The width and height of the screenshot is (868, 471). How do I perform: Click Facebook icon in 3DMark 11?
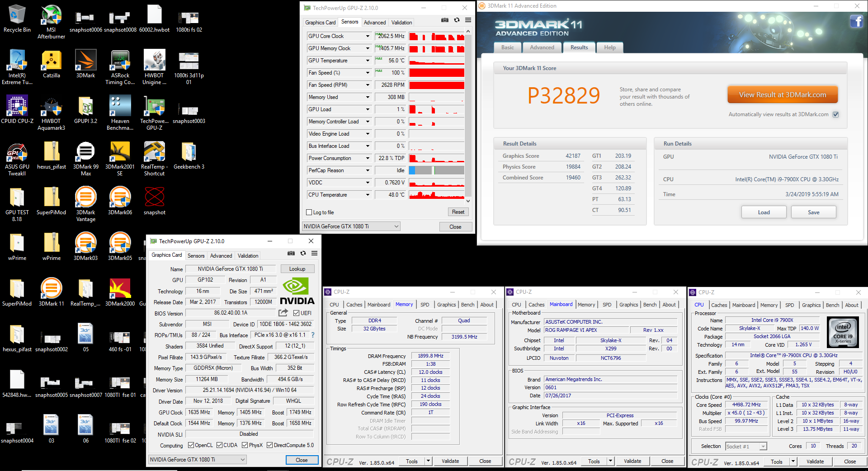click(x=857, y=21)
